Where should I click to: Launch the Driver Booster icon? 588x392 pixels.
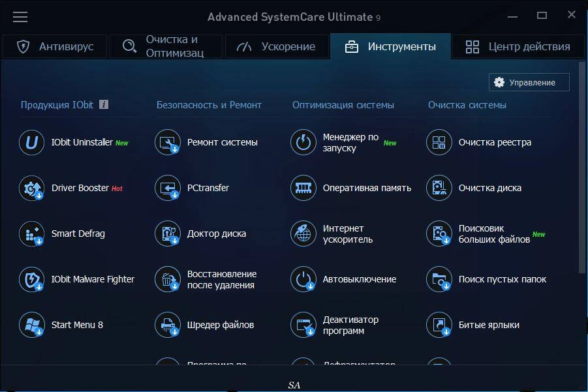pyautogui.click(x=32, y=188)
